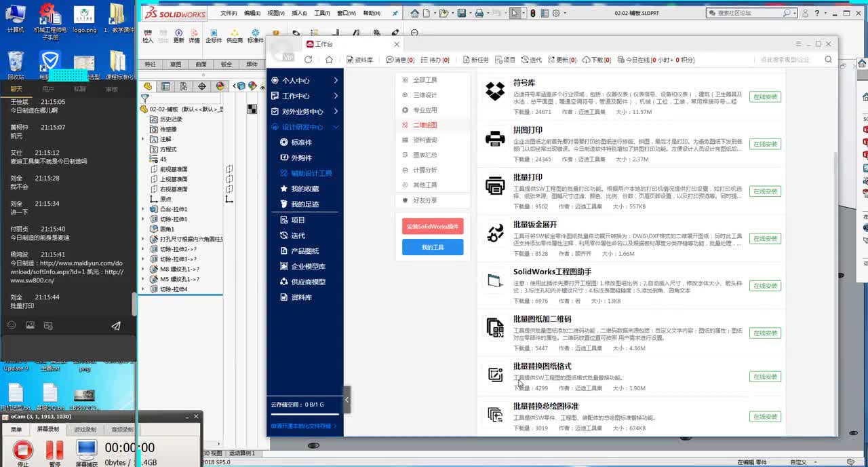Pause recording with oCam 暂停
Viewport: 868px width, 467px height.
(54, 451)
